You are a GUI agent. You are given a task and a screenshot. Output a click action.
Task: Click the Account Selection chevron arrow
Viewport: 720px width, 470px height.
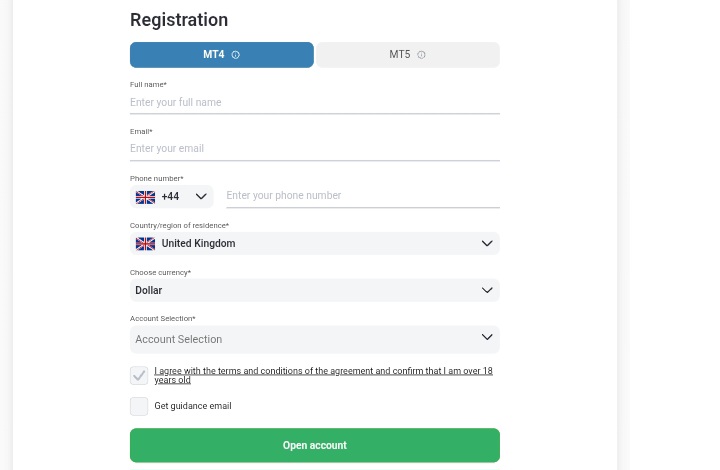pos(487,337)
